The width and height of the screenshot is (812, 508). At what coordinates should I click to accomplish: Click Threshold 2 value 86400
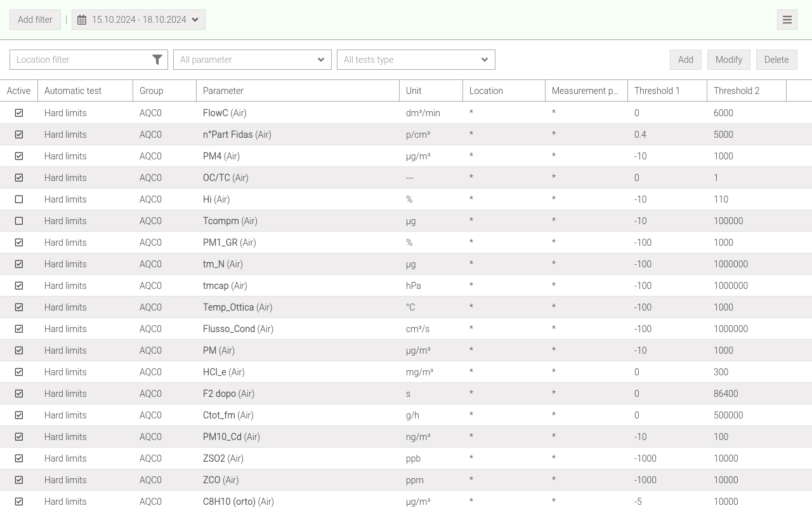(726, 394)
